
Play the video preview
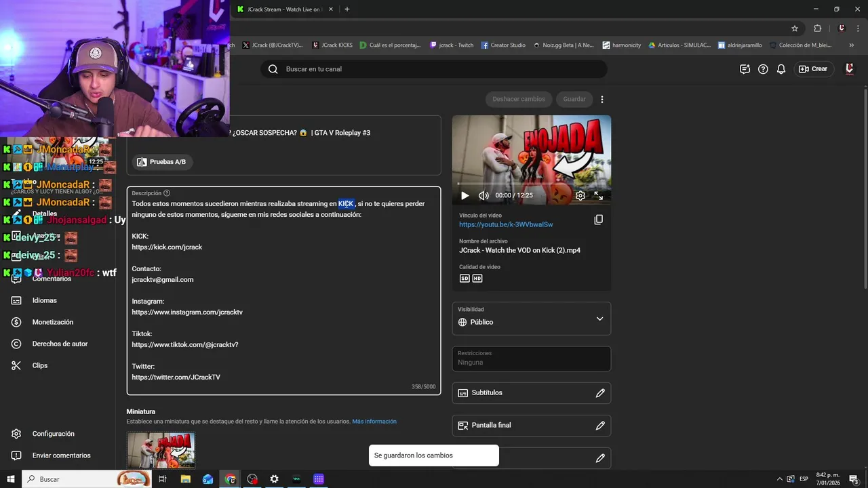point(465,195)
